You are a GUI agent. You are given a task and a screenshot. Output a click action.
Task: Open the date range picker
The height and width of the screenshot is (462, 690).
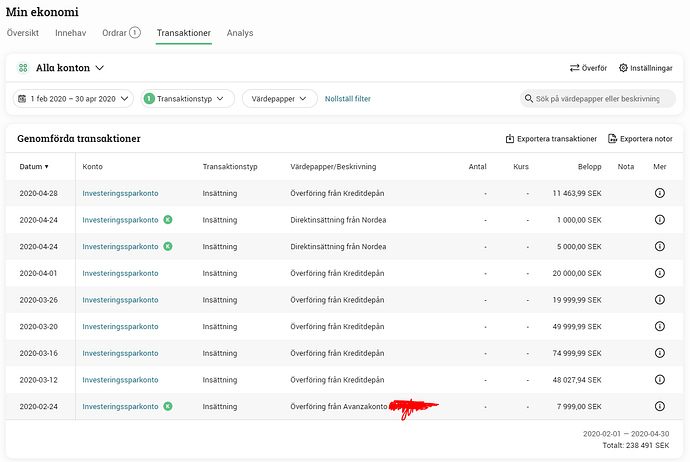coord(73,99)
